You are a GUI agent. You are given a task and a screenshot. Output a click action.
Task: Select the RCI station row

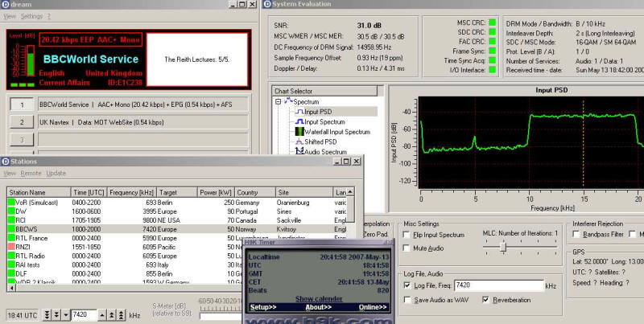click(x=177, y=220)
